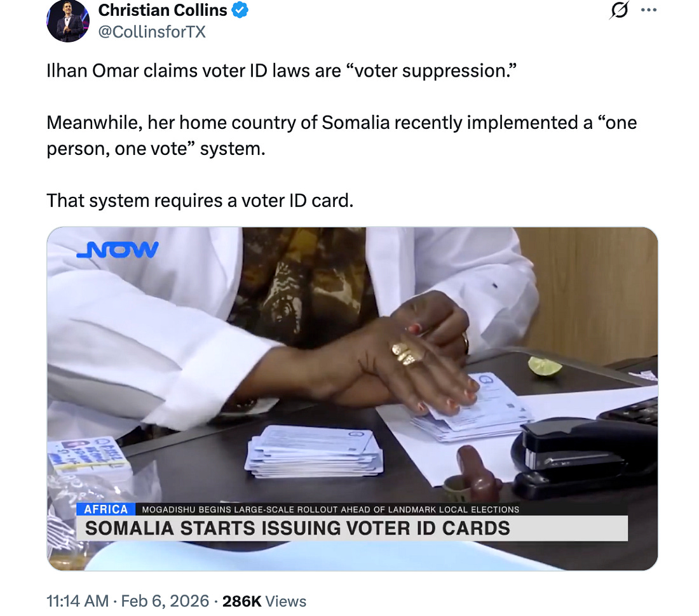Click the 11:14 AM timestamp link
This screenshot has height=616, width=699.
coord(78,601)
